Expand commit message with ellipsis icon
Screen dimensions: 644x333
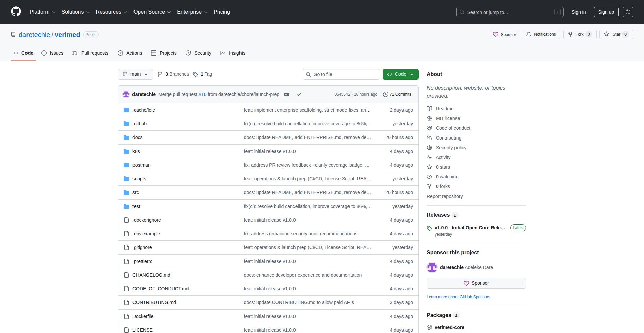click(287, 94)
